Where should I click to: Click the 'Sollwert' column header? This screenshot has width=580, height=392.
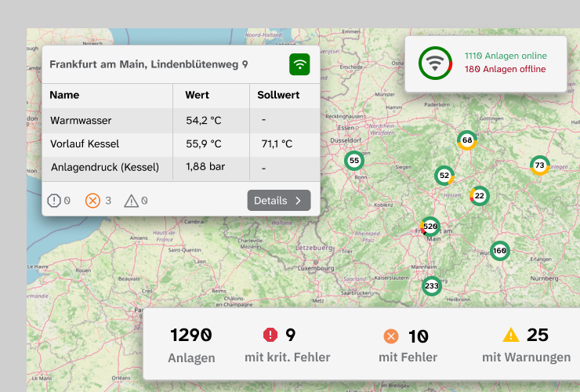click(278, 95)
